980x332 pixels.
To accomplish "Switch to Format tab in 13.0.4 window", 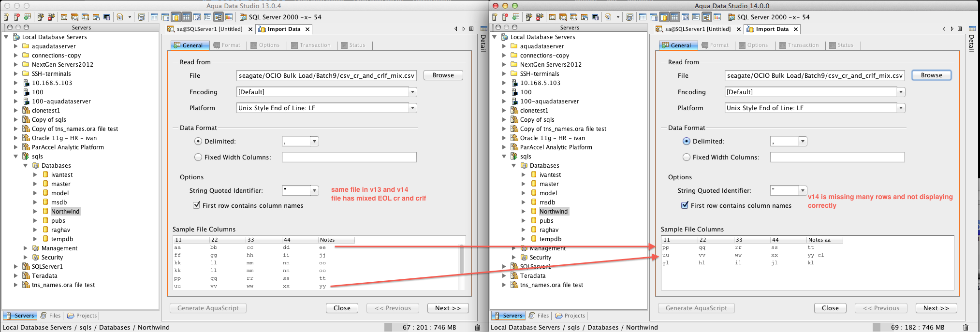I will click(x=226, y=45).
